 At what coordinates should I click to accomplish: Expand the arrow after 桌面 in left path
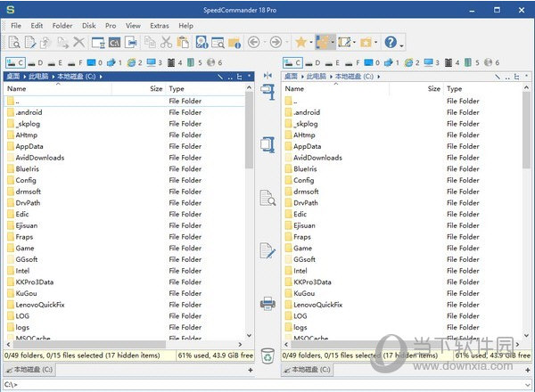(x=25, y=77)
